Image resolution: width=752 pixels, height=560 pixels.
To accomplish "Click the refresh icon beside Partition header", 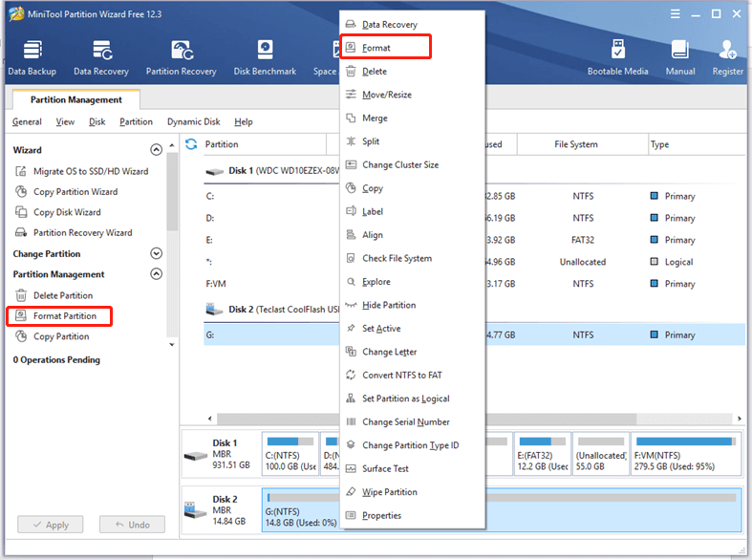I will click(191, 144).
